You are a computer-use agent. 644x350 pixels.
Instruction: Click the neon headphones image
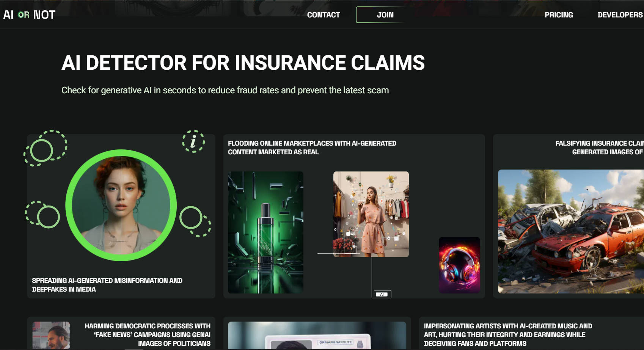459,265
